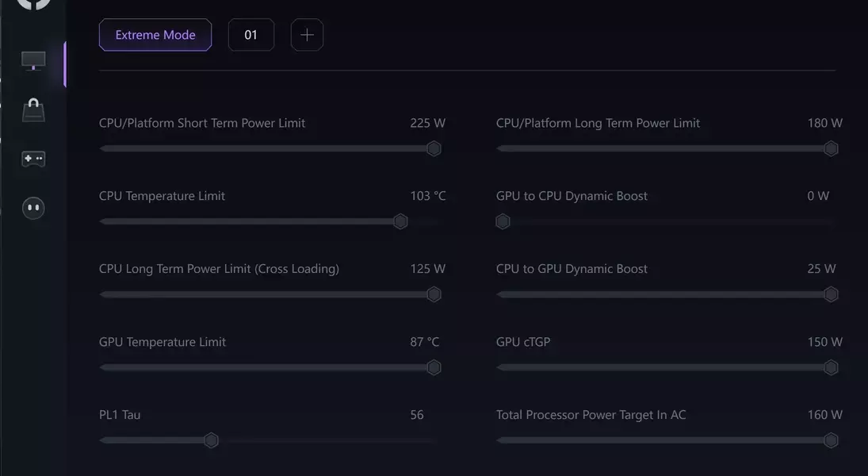Image resolution: width=868 pixels, height=476 pixels.
Task: Click the PL1 Tau slider handle
Action: (211, 440)
